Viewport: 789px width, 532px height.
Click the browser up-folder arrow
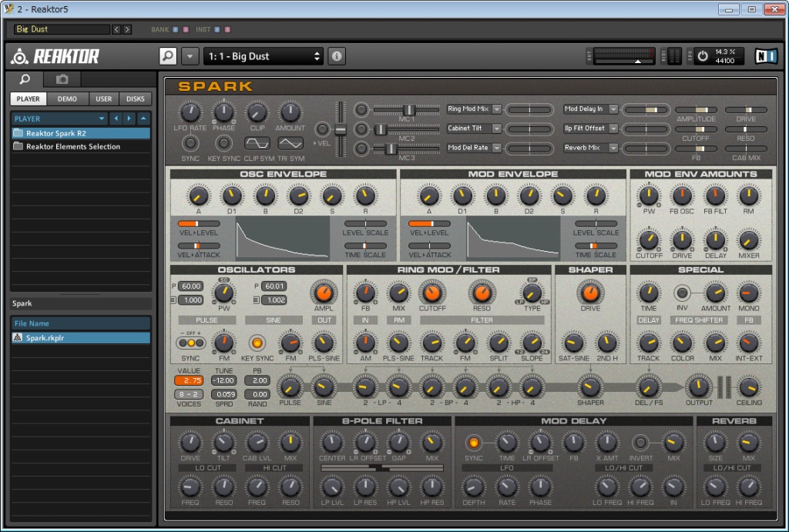(143, 119)
